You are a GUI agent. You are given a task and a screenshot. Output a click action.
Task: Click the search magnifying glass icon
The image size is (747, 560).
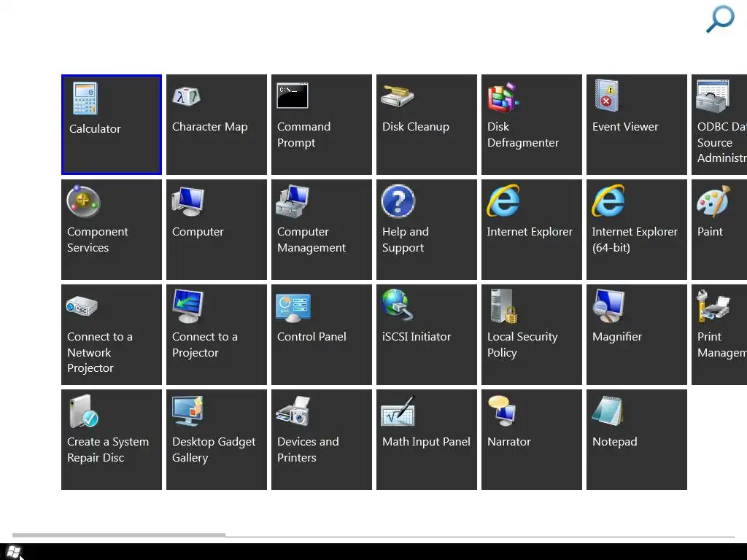[x=720, y=19]
